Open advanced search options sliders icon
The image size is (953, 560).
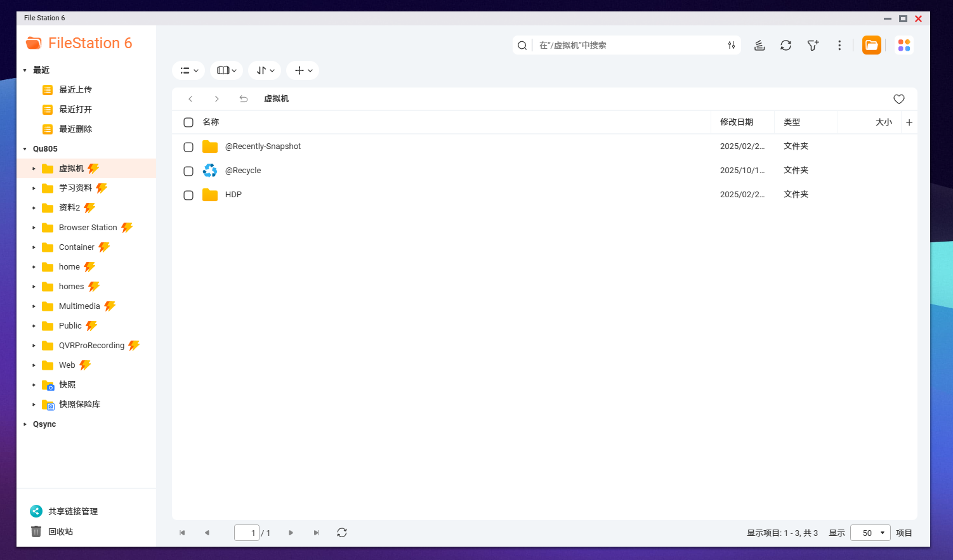pyautogui.click(x=732, y=45)
